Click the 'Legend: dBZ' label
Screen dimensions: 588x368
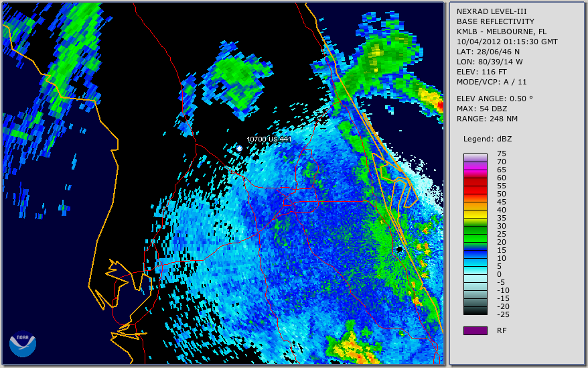[x=488, y=139]
